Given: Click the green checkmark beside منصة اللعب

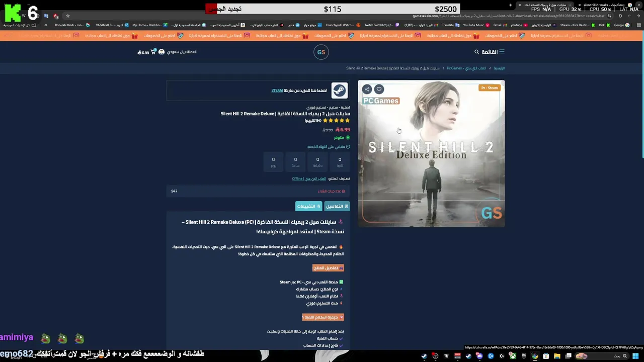Looking at the screenshot, I should pyautogui.click(x=341, y=282).
